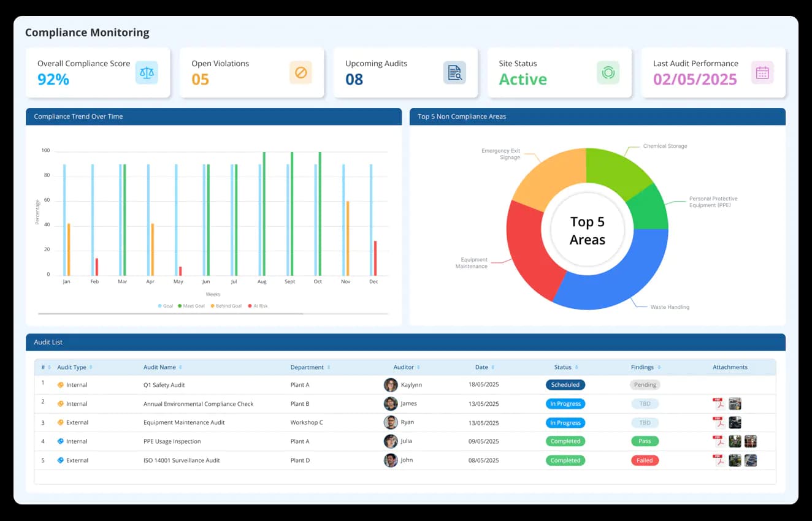Click the Failed findings badge for ISO 14001 audit
812x521 pixels.
[645, 460]
